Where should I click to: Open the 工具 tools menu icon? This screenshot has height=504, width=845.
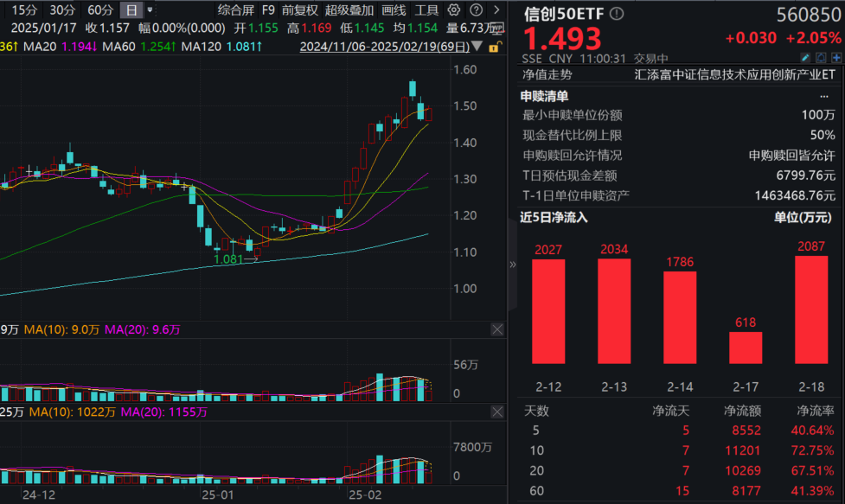pos(427,10)
